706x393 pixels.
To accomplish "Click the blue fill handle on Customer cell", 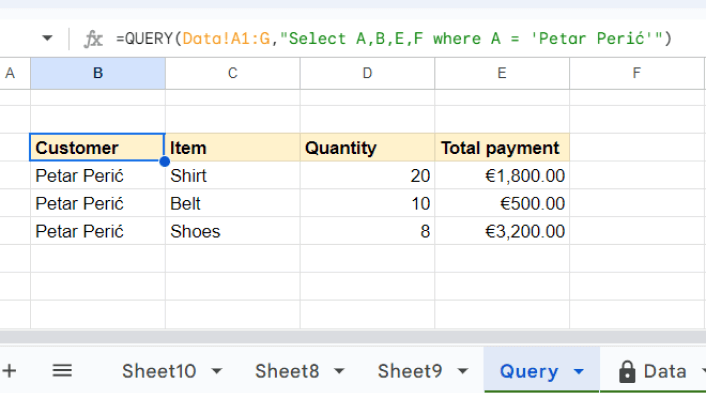I will click(165, 161).
